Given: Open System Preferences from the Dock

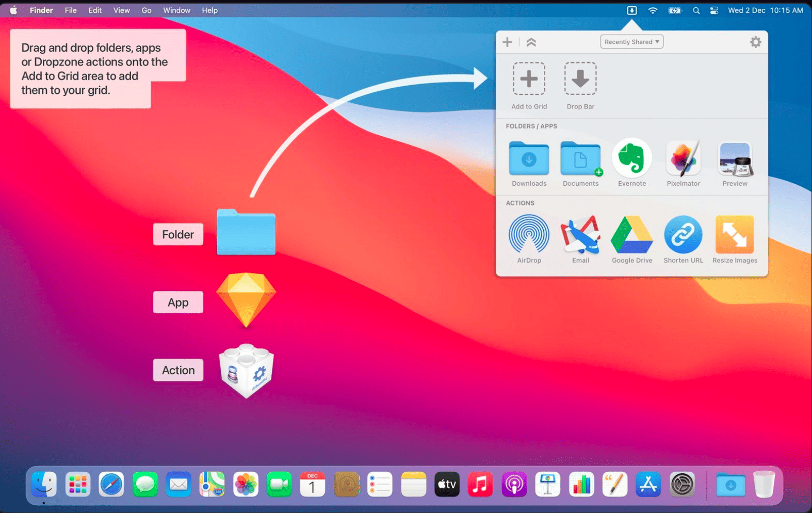Looking at the screenshot, I should pyautogui.click(x=682, y=485).
